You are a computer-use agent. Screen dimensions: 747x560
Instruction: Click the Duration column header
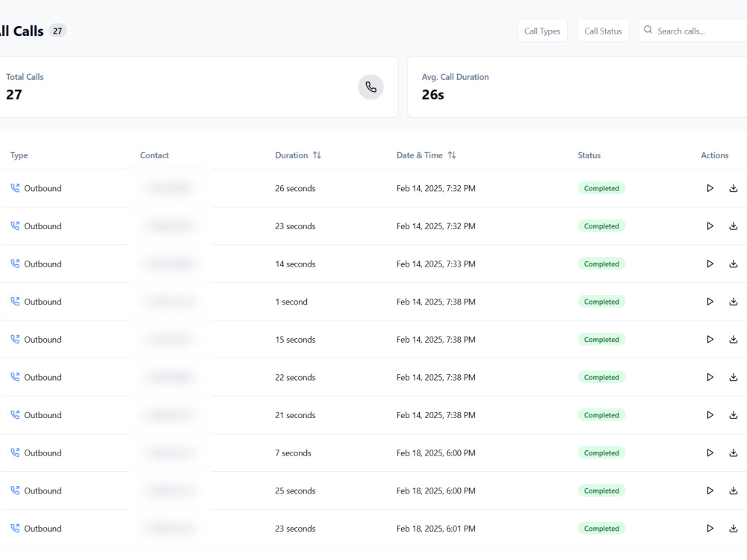click(x=291, y=155)
